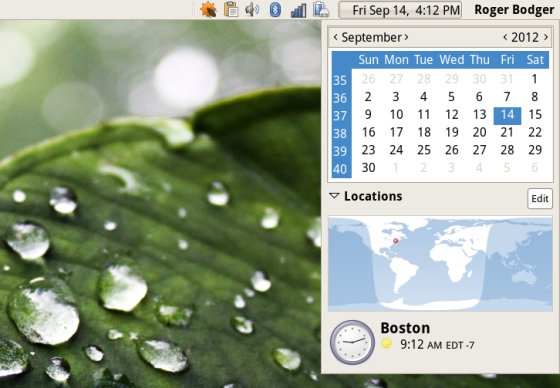
Task: Click the Wed column header
Action: coord(451,60)
